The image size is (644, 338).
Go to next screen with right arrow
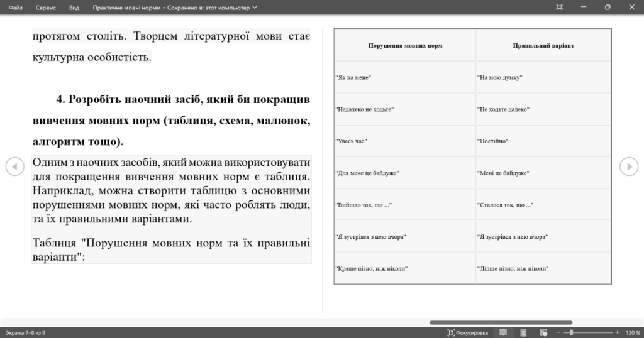pos(629,166)
